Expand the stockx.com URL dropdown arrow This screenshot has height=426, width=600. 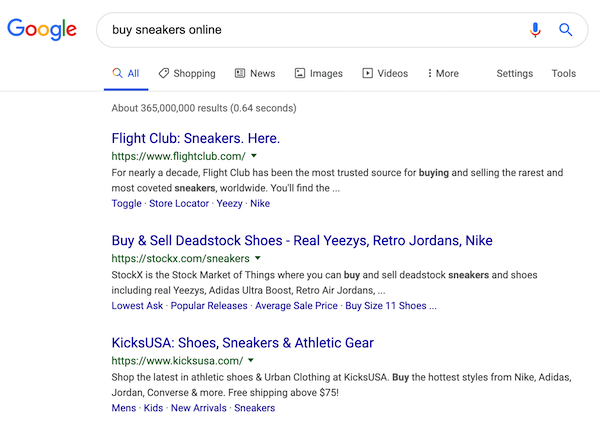(258, 258)
